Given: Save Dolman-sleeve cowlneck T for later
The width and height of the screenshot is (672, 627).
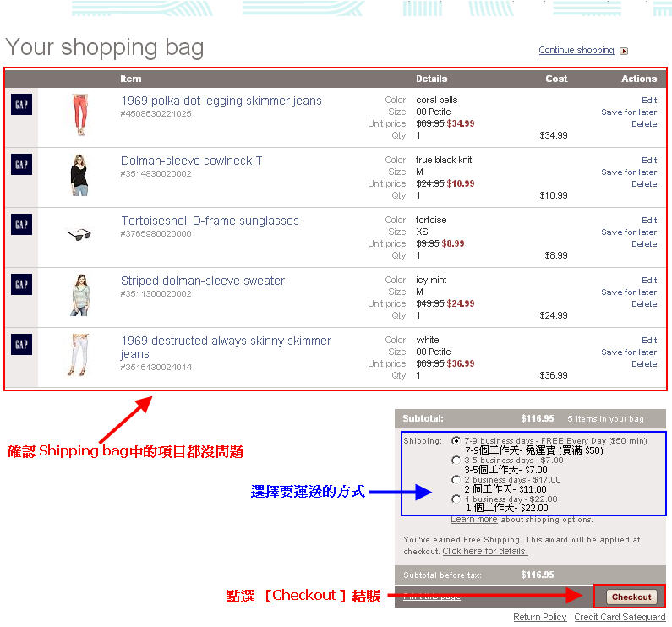Looking at the screenshot, I should [x=629, y=172].
